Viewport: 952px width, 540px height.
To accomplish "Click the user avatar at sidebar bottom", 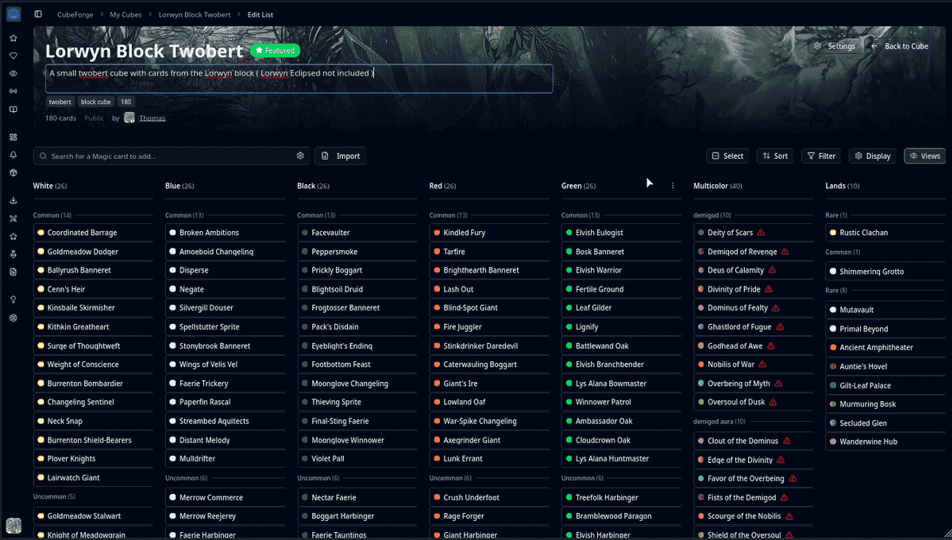I will tap(13, 525).
